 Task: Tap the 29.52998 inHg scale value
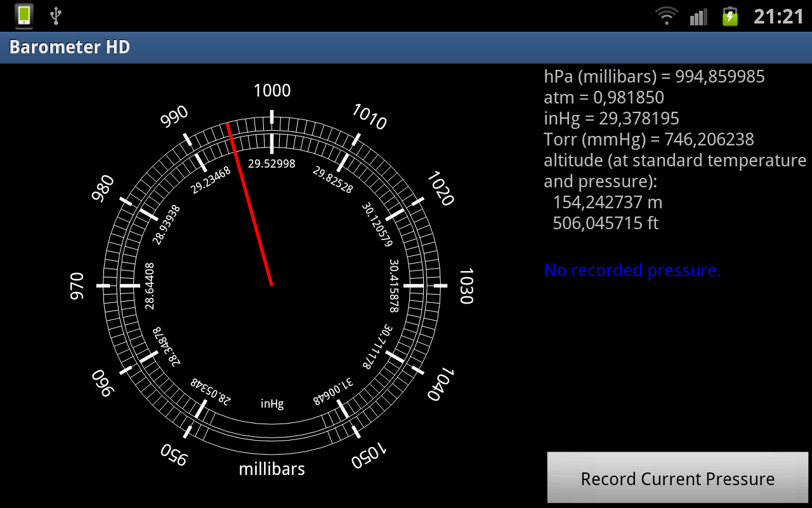(272, 164)
